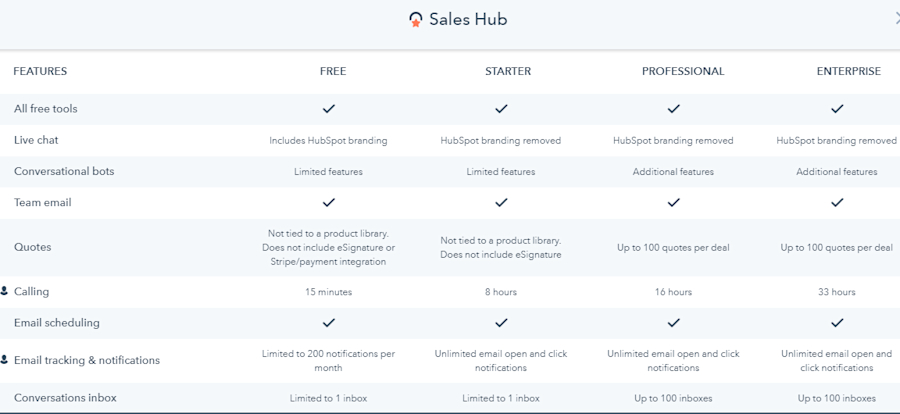The width and height of the screenshot is (900, 414).
Task: Click the Email scheduling checkmark under Starter
Action: (501, 323)
